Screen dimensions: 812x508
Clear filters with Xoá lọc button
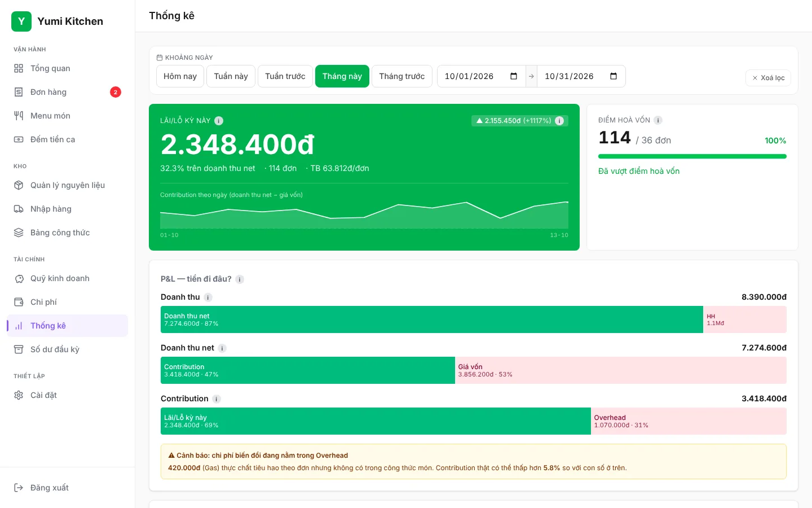[768, 78]
